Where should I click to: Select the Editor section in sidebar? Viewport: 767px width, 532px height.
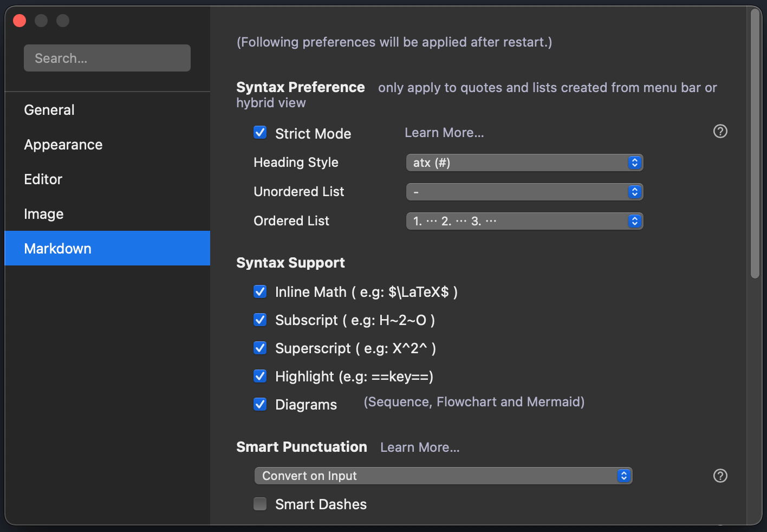point(43,179)
